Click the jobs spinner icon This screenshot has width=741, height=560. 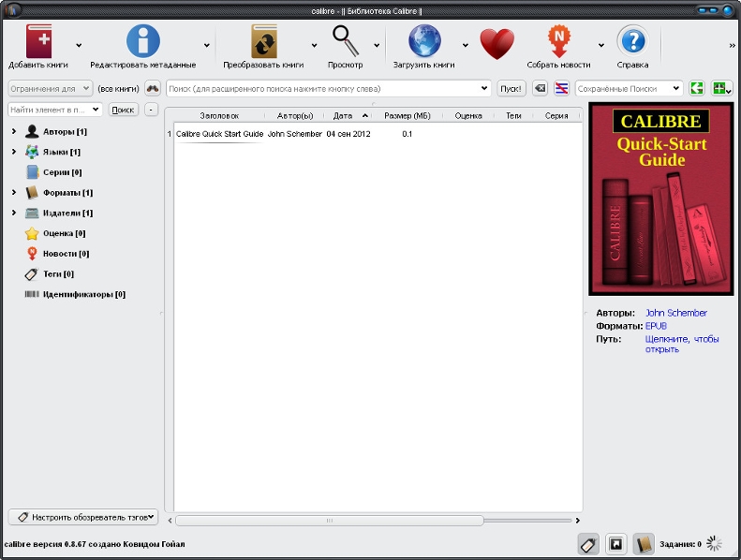tap(714, 543)
